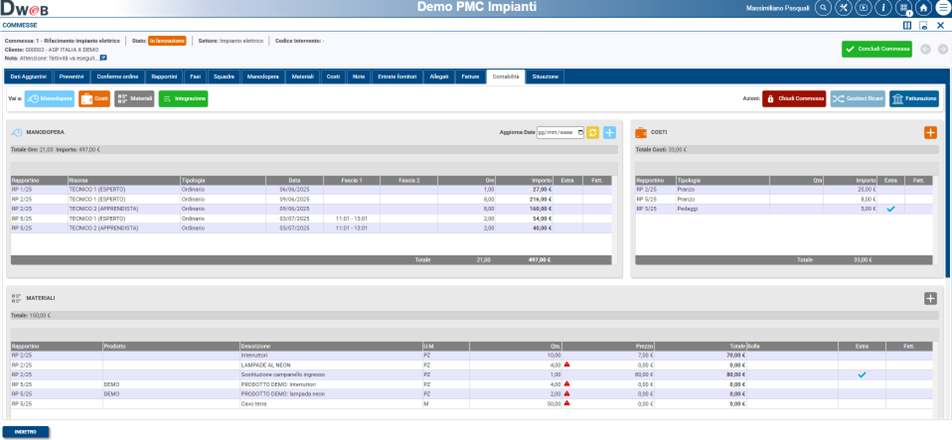952x440 pixels.
Task: Add manodopera row with blue plus icon
Action: [x=609, y=132]
